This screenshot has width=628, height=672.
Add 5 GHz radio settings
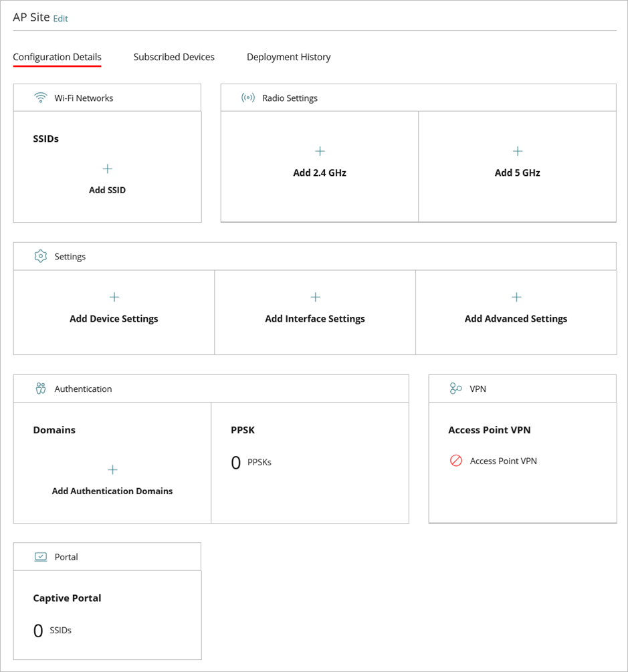(517, 173)
